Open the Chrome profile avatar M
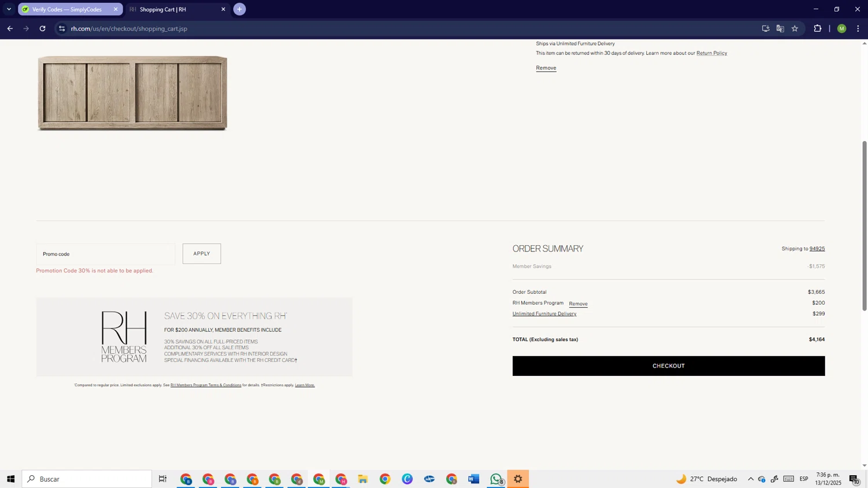868x488 pixels. pos(842,28)
